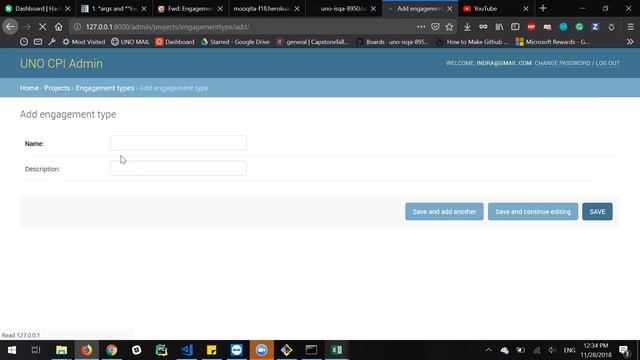This screenshot has width=640, height=360.
Task: Click Save and add another button
Action: point(444,211)
